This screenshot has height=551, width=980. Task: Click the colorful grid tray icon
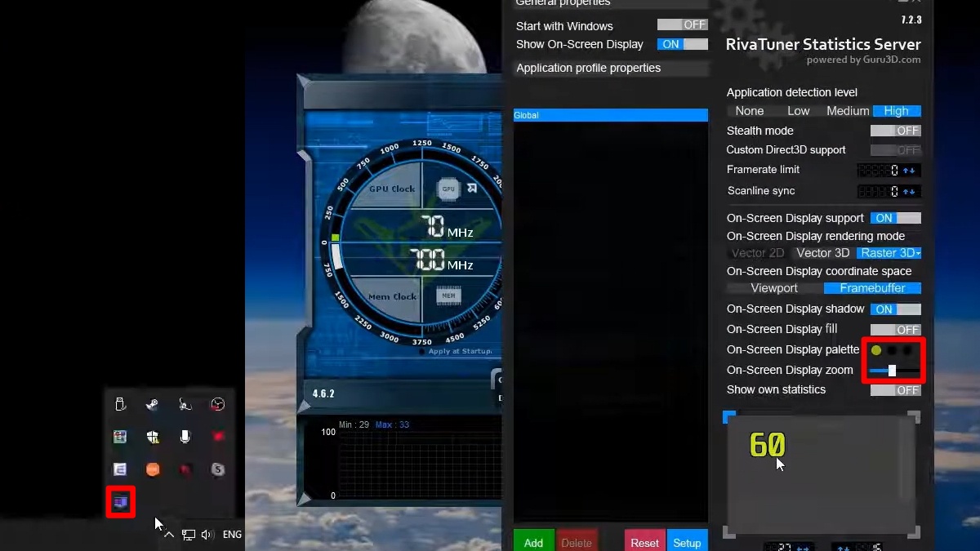120,437
